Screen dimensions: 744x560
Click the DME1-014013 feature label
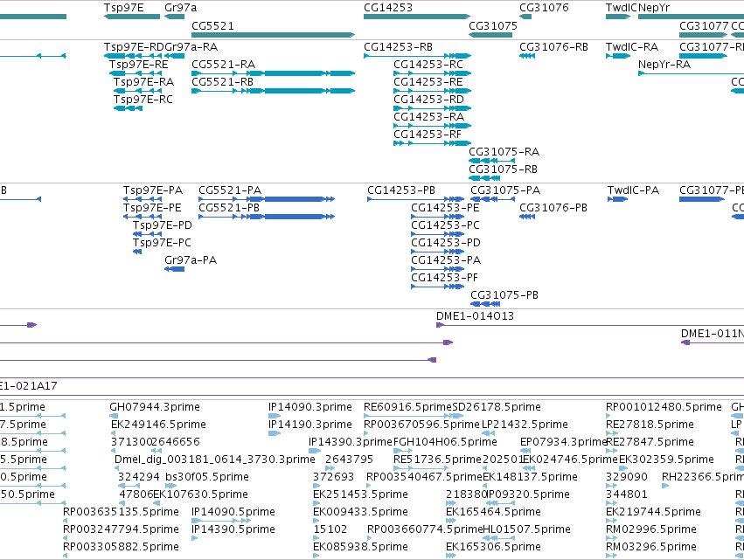pyautogui.click(x=475, y=315)
